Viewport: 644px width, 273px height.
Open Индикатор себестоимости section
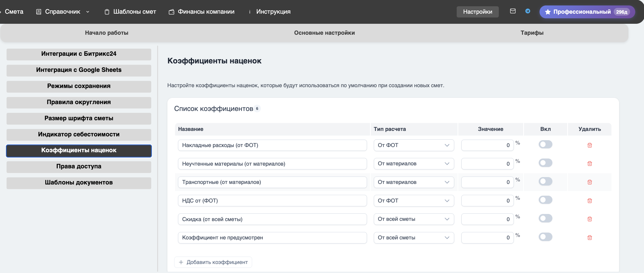coord(79,135)
